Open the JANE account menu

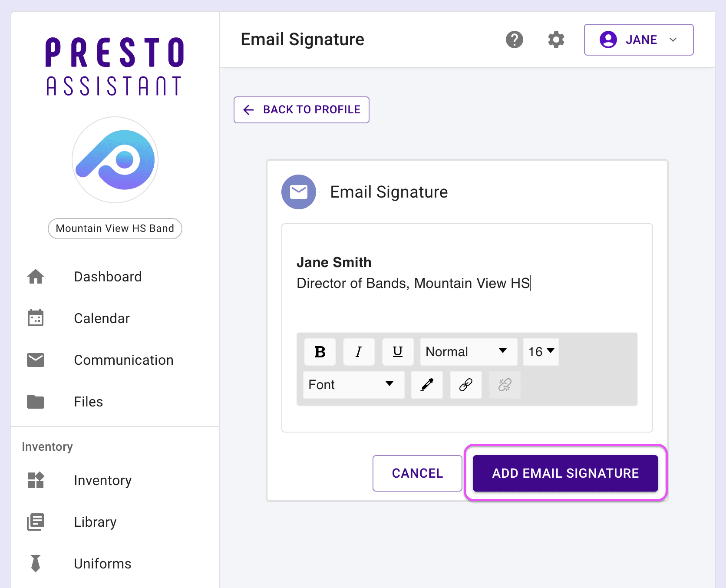point(638,40)
